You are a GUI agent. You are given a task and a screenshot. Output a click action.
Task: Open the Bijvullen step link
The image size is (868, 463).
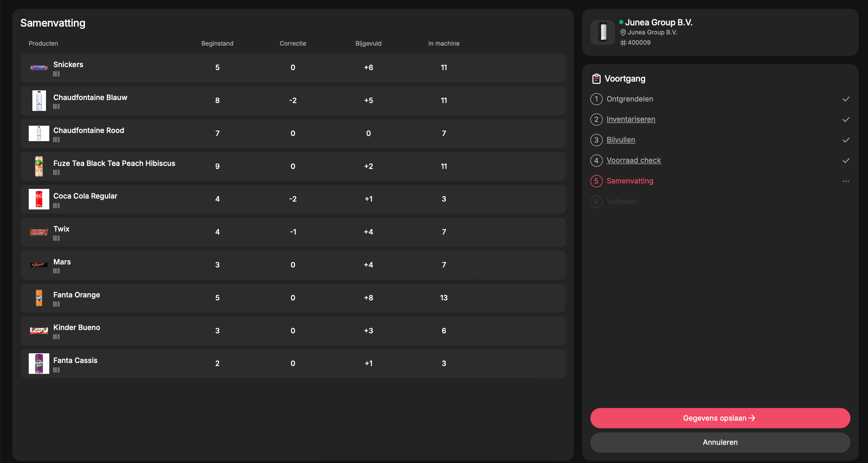coord(621,140)
